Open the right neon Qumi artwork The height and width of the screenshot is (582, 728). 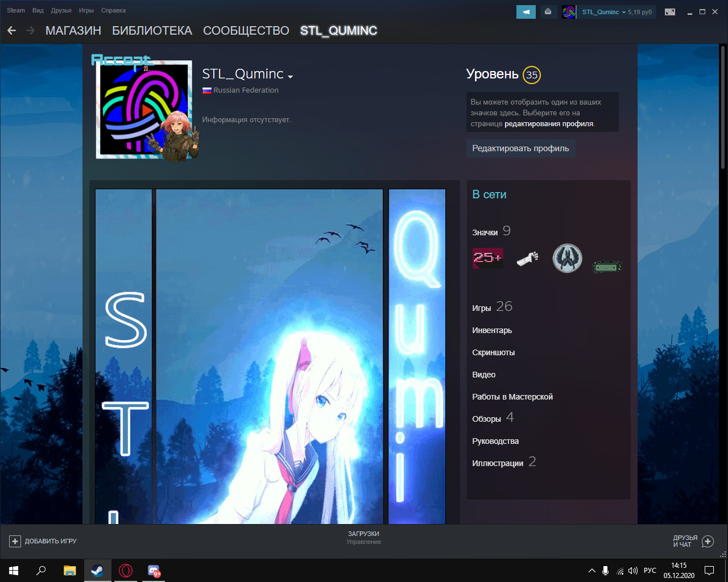click(417, 357)
